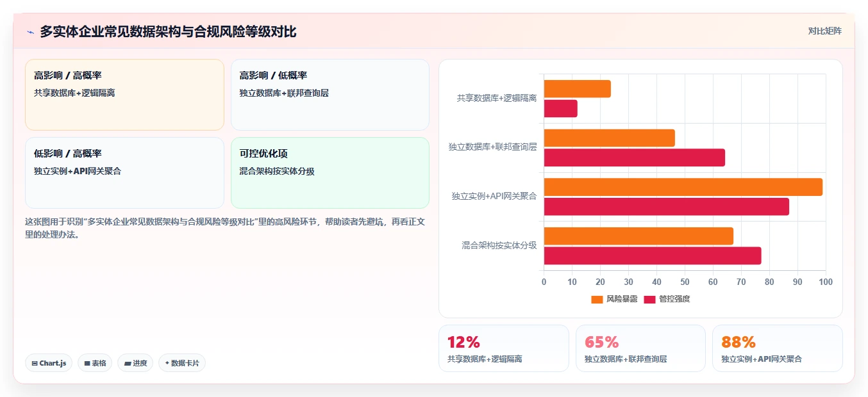The height and width of the screenshot is (397, 868).
Task: Select the 低影响 / 高概率 matrix card
Action: click(124, 173)
